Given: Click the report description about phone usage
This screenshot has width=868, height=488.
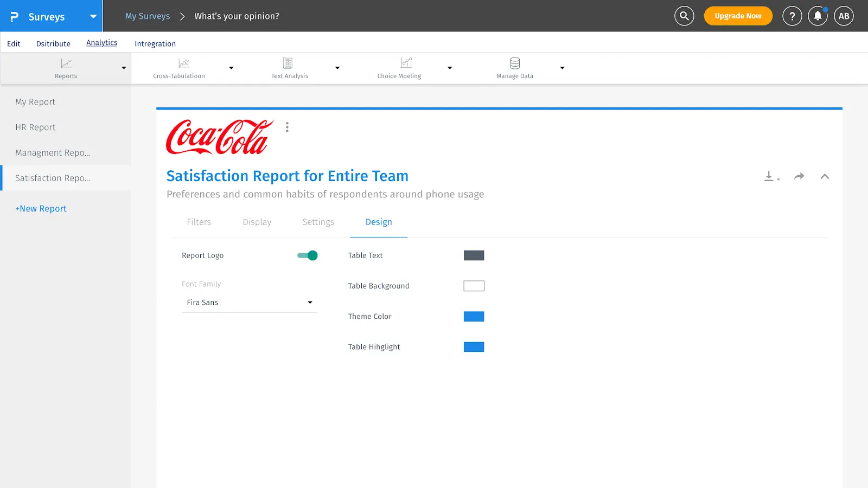Looking at the screenshot, I should pos(325,194).
